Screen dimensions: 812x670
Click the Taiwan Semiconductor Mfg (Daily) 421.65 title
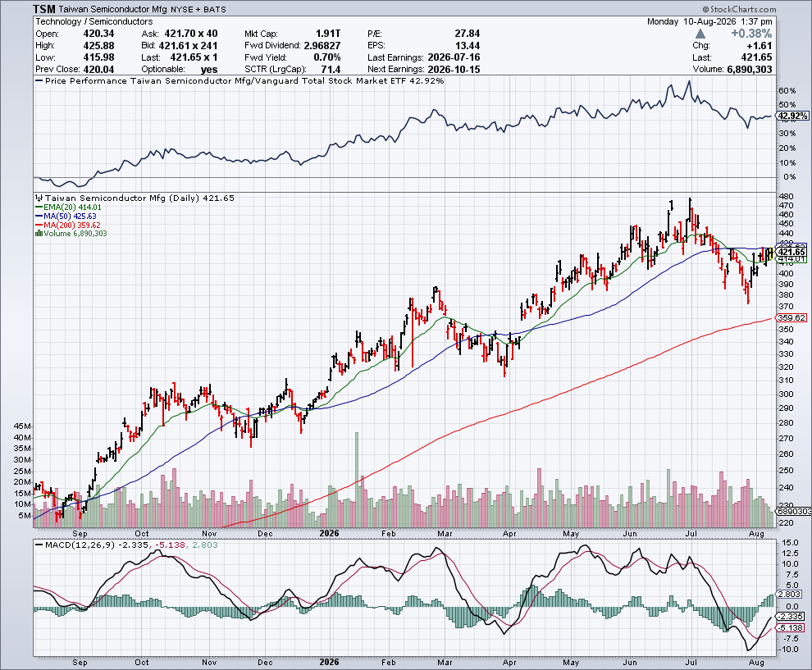[x=139, y=198]
